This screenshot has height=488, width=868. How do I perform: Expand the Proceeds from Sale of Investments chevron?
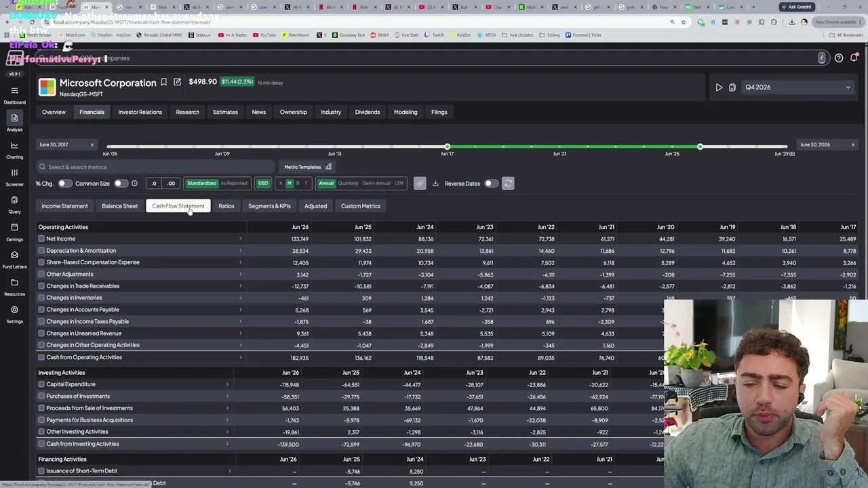[x=227, y=408]
